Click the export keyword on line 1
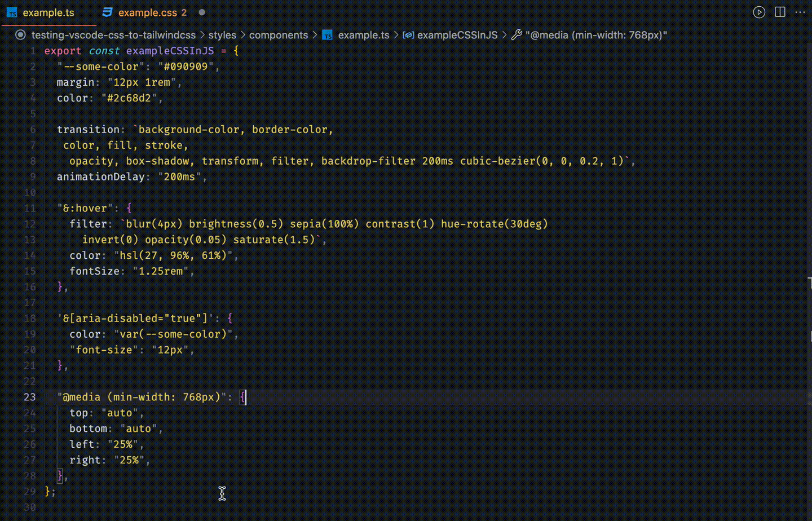Image resolution: width=812 pixels, height=521 pixels. (63, 51)
